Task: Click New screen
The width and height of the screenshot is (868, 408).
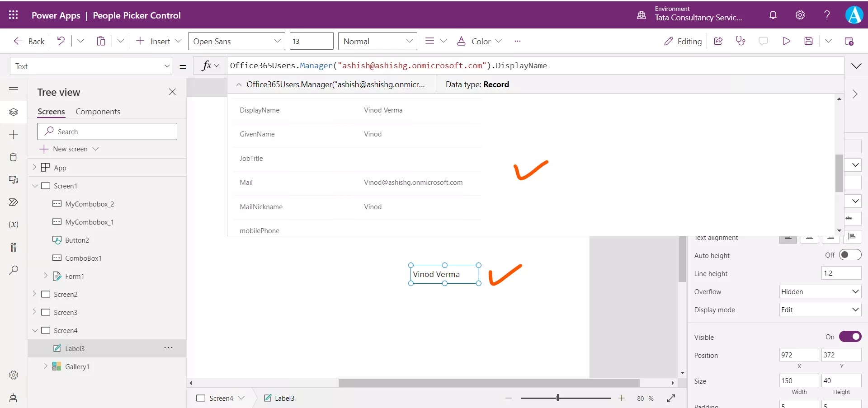Action: 70,149
